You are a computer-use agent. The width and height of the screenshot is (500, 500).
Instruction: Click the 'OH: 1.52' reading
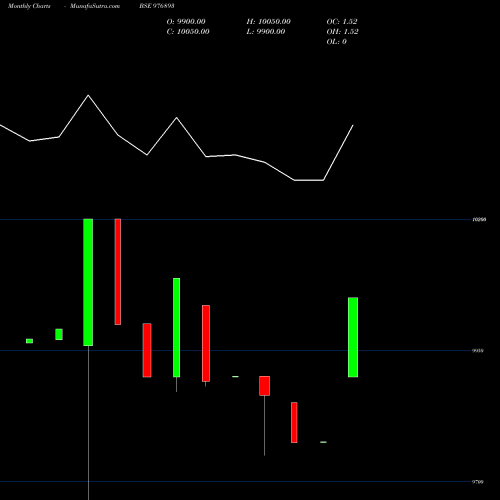point(342,32)
